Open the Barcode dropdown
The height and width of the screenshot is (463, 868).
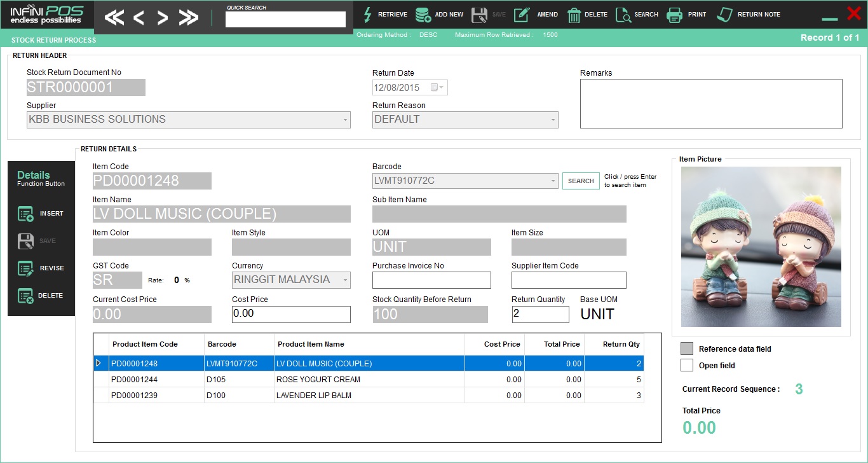(553, 181)
